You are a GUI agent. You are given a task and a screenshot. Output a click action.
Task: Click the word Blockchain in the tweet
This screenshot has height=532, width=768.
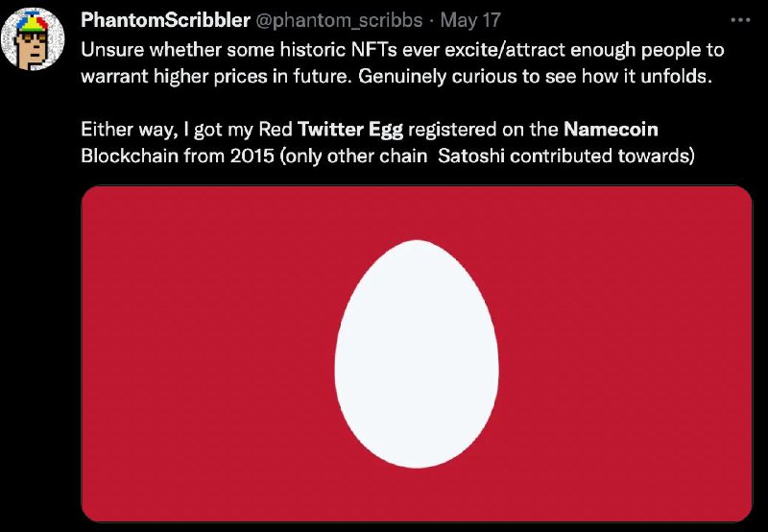point(130,156)
